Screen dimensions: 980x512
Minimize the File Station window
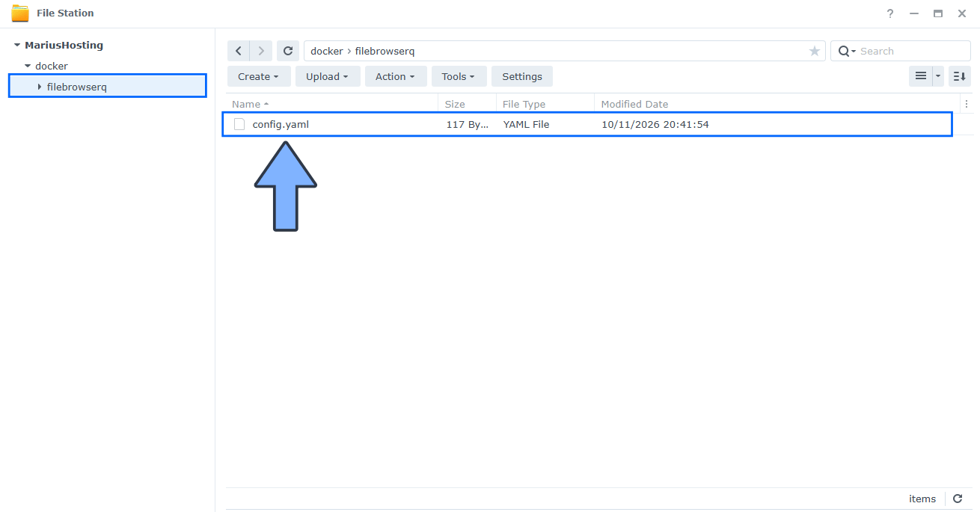914,13
